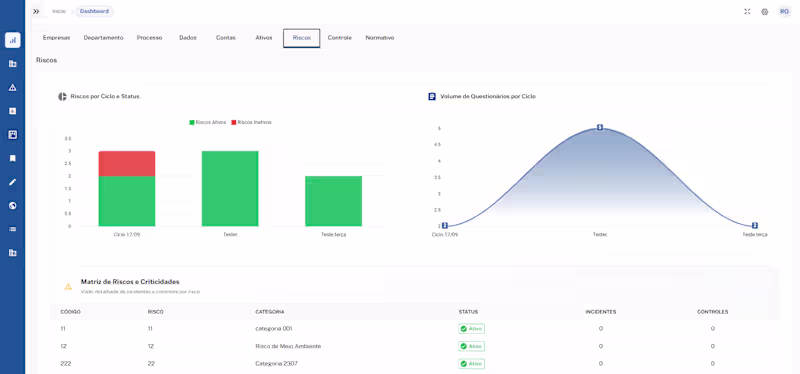Select the Riscos tab

pyautogui.click(x=302, y=38)
